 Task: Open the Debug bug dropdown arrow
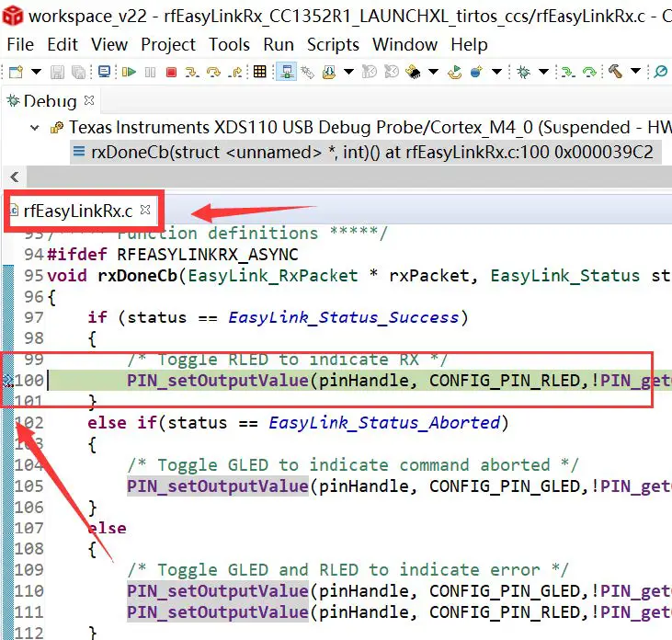coord(544,72)
